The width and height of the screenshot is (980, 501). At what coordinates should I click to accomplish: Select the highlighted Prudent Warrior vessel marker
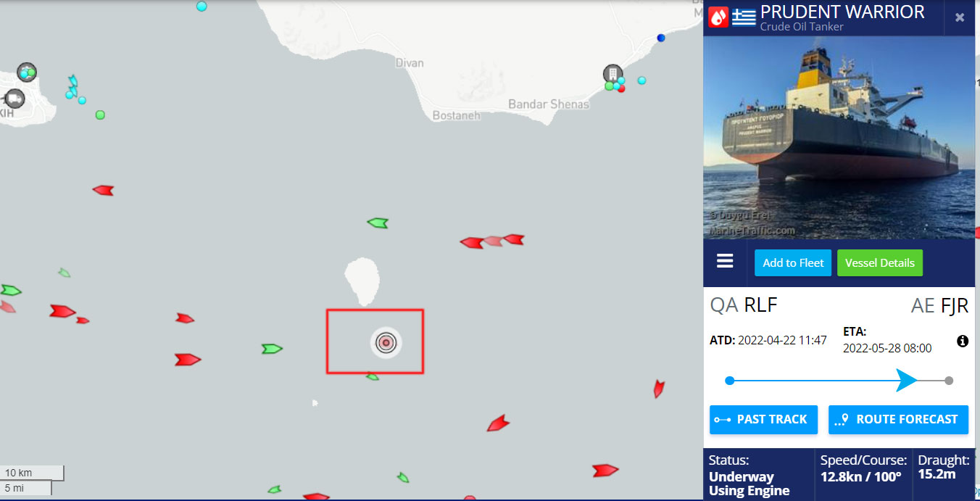coord(386,342)
